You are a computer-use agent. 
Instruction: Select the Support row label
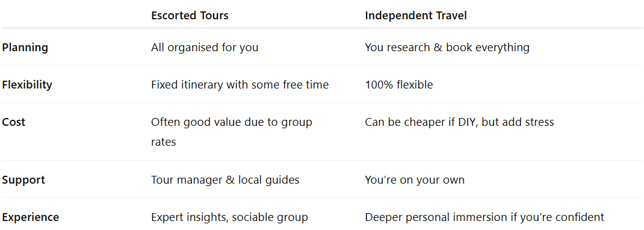pyautogui.click(x=23, y=180)
